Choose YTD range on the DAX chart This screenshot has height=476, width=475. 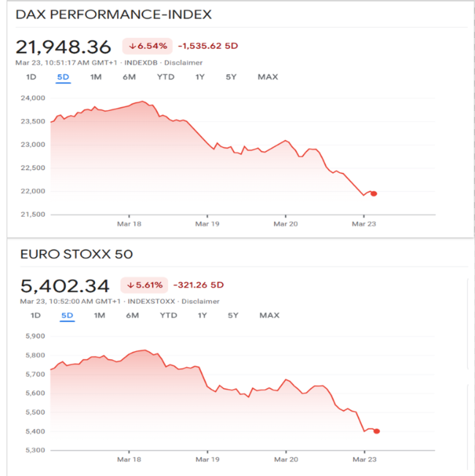click(166, 77)
